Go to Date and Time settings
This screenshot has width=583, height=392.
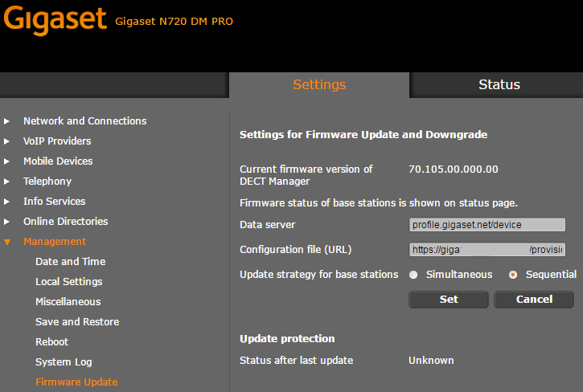(x=70, y=262)
